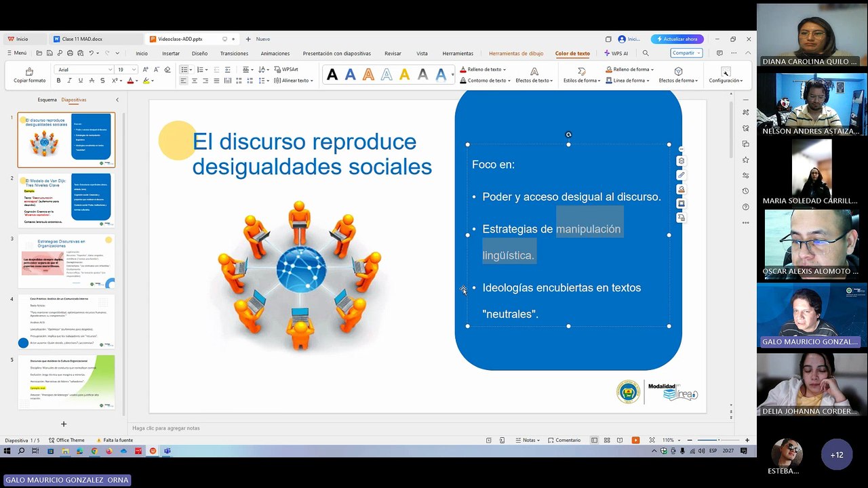Screen dimensions: 868x488
Task: Toggle normal view in status bar
Action: (x=594, y=440)
